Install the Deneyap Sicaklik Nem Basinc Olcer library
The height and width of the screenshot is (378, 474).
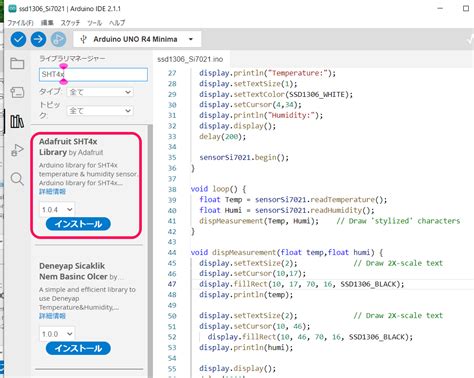pyautogui.click(x=78, y=348)
